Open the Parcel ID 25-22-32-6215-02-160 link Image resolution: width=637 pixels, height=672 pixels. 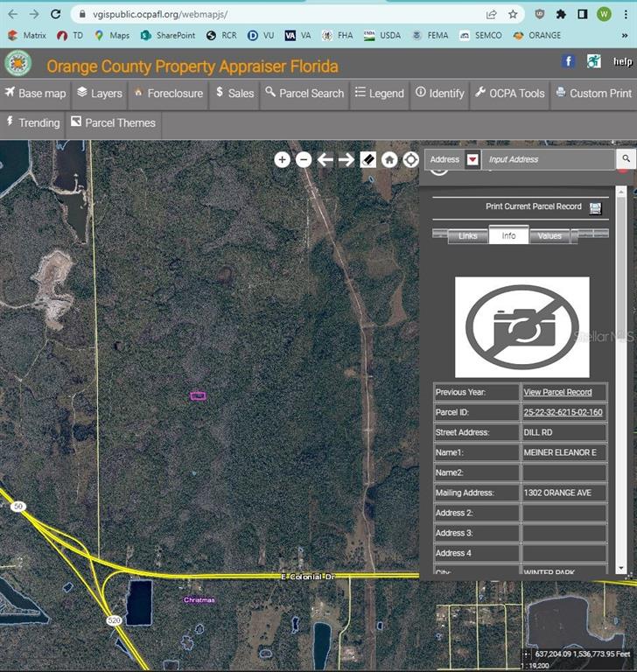tap(563, 412)
